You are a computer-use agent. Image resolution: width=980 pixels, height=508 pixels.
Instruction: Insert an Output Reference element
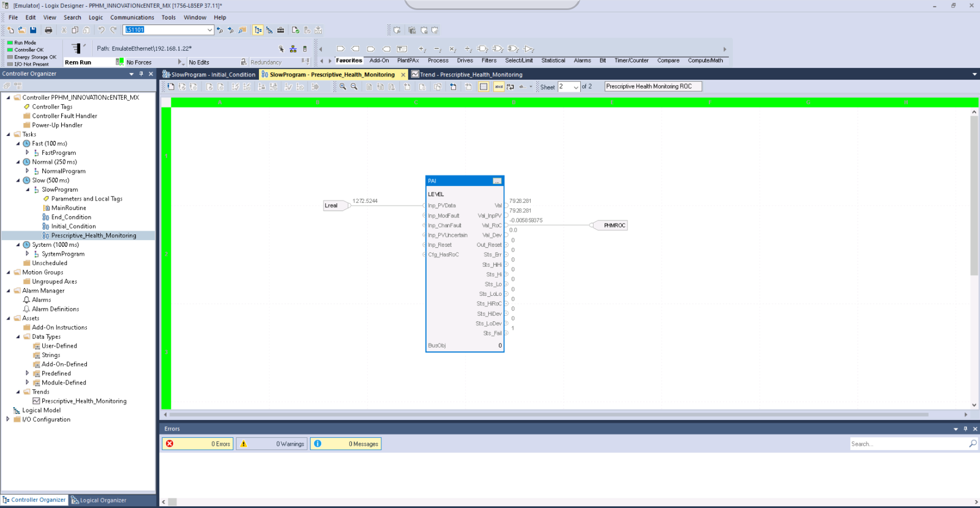pyautogui.click(x=356, y=49)
